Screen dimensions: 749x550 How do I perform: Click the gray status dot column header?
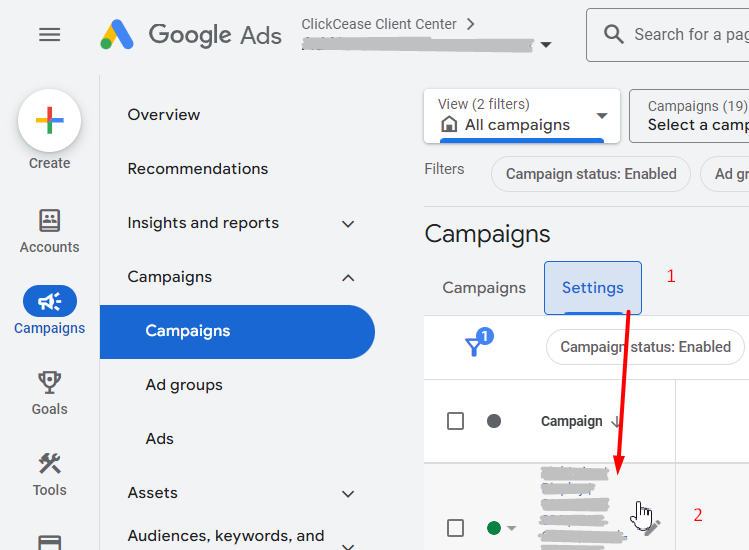(x=493, y=421)
